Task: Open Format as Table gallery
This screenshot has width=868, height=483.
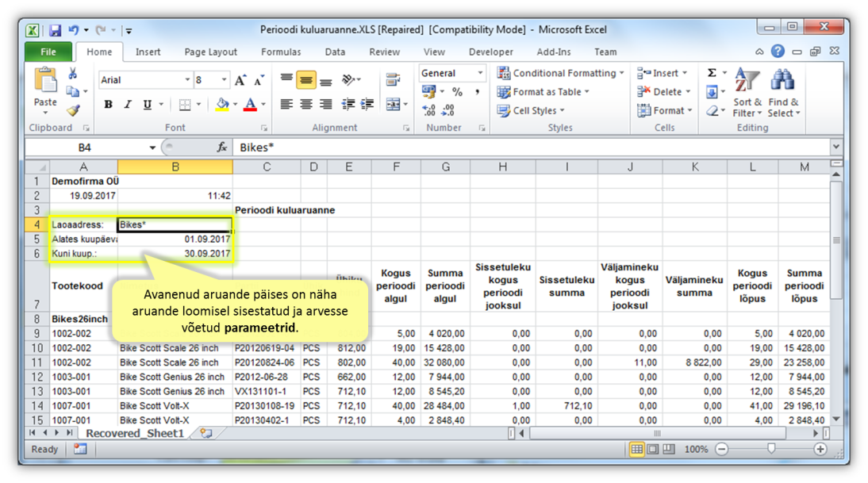Action: (543, 92)
